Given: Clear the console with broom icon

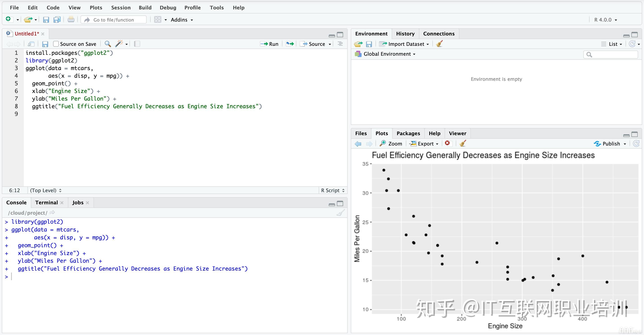Looking at the screenshot, I should tap(340, 213).
